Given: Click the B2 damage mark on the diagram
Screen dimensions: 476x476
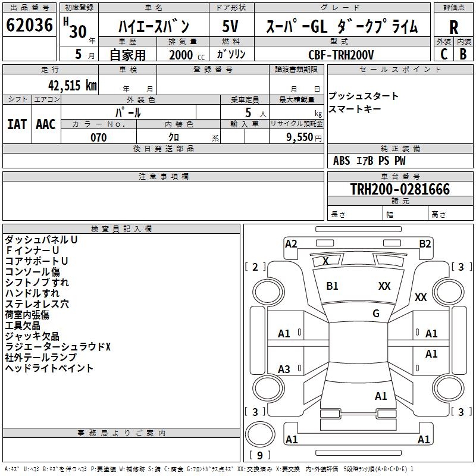Looking at the screenshot, I should click(425, 244).
